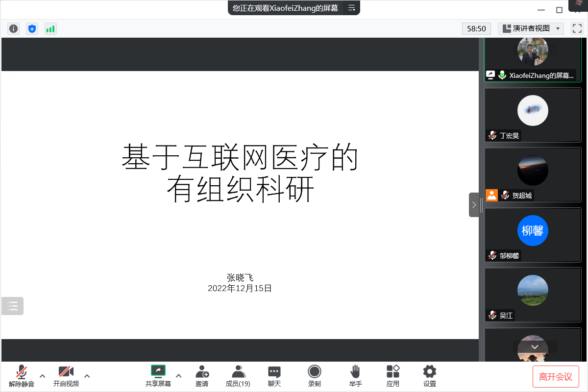
Task: Raise hand in the meeting
Action: [355, 375]
